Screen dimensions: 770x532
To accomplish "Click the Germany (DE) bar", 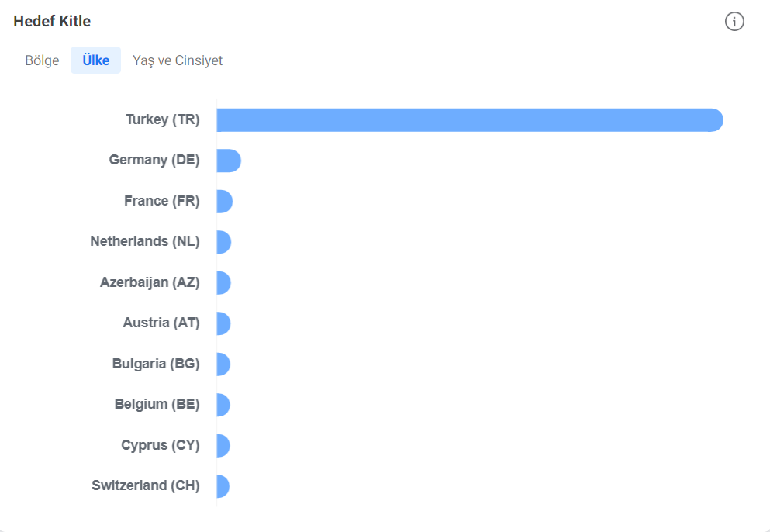I will (229, 161).
